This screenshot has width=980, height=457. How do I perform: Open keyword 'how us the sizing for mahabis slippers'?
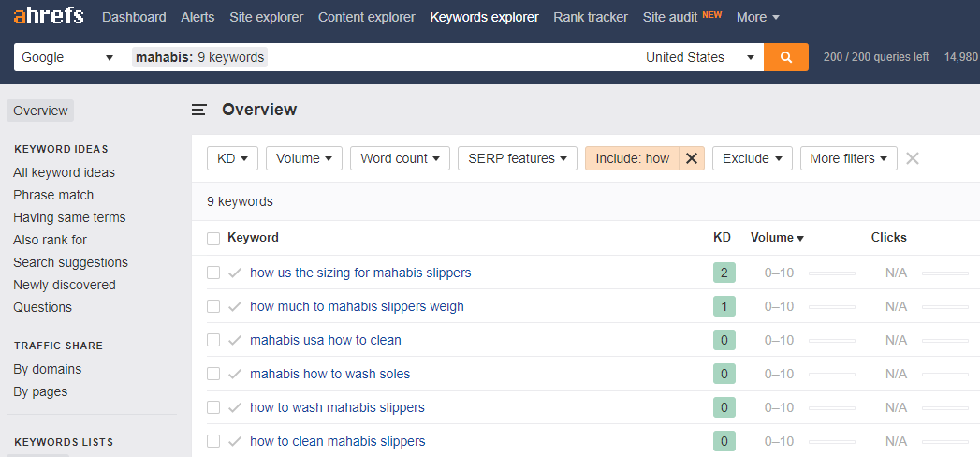point(360,273)
